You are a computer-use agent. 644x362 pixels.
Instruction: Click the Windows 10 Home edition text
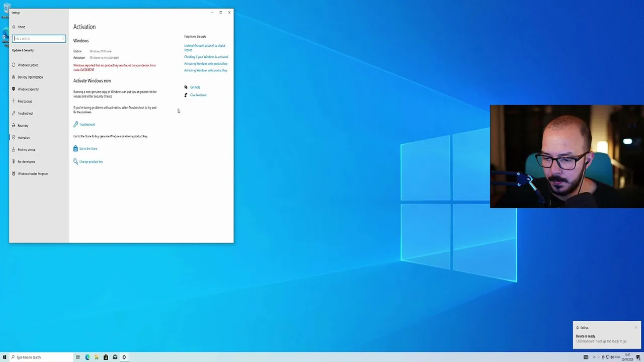101,51
